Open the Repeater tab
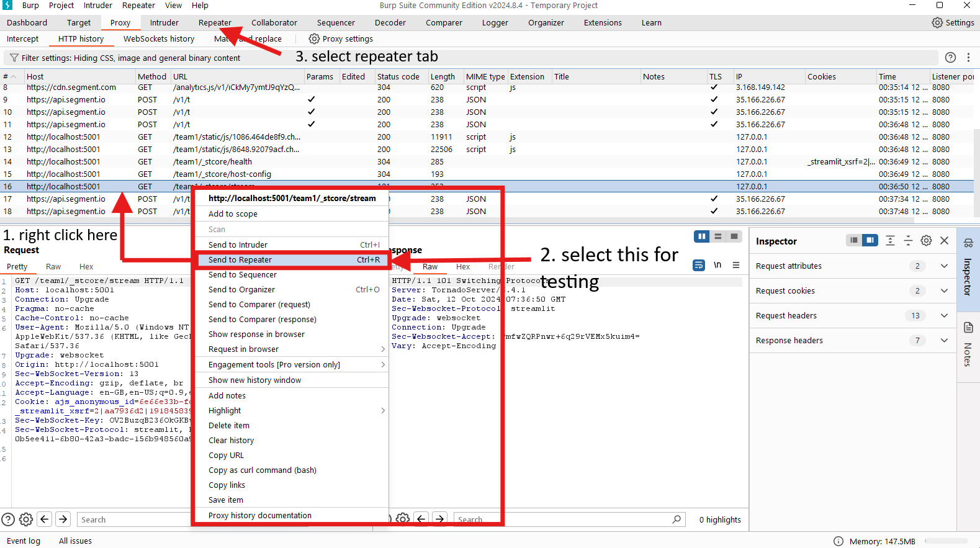This screenshot has height=548, width=980. [x=215, y=22]
